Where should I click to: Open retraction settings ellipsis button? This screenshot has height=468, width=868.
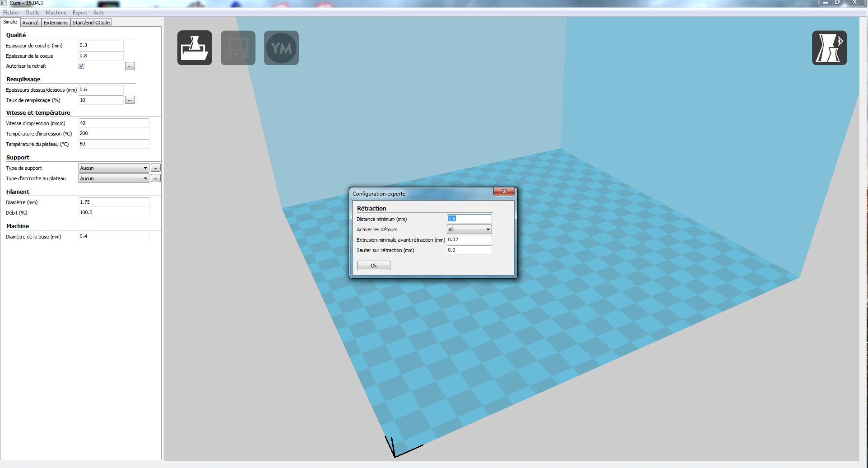[130, 66]
